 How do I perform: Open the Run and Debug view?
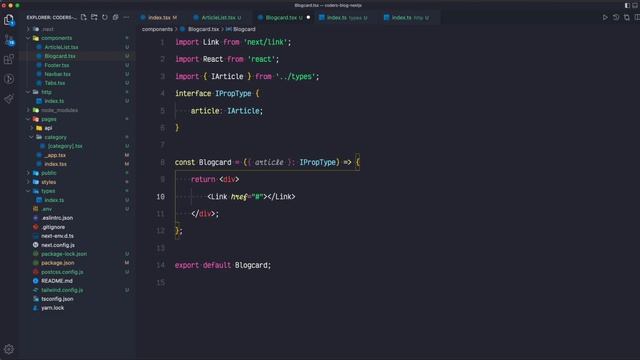pos(9,79)
